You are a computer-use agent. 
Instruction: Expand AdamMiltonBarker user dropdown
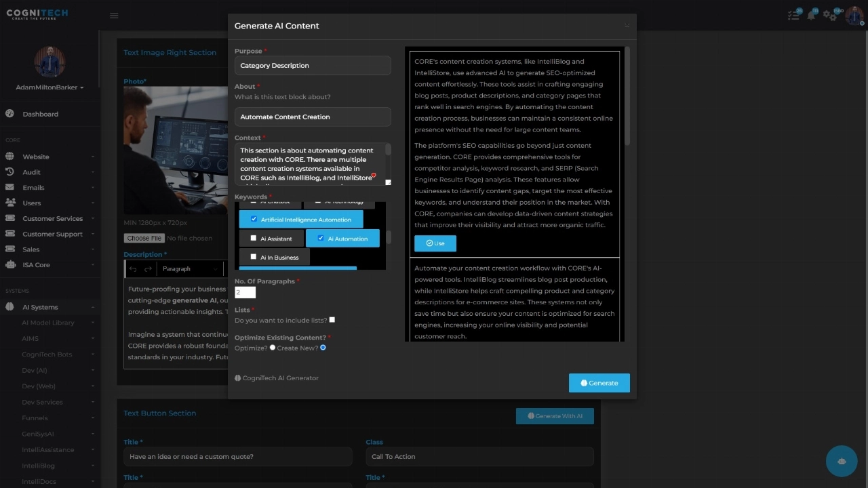tap(50, 87)
